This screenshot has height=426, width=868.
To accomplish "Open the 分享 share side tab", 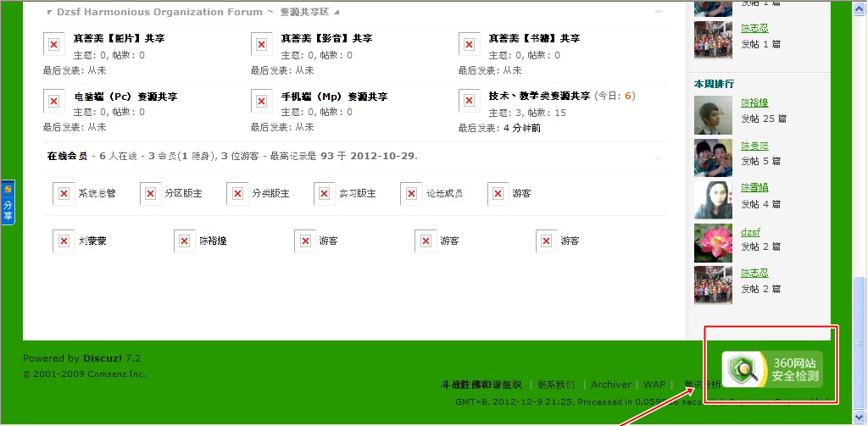I will click(x=8, y=203).
